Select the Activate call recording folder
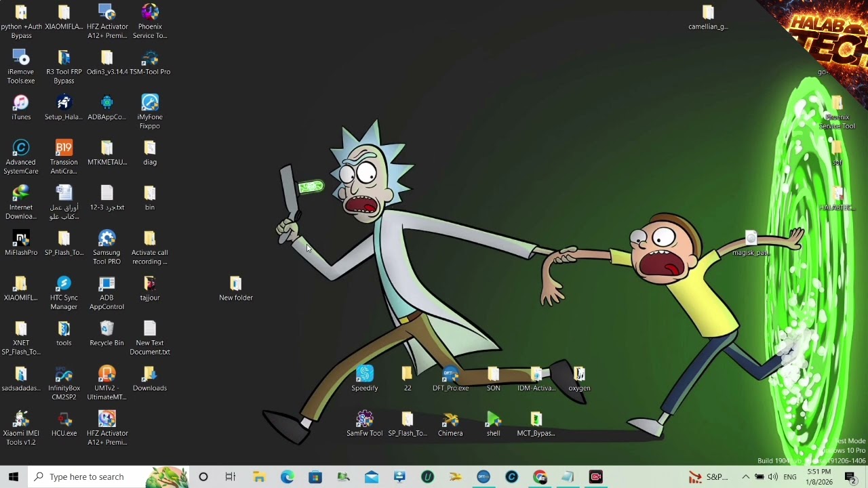The height and width of the screenshot is (488, 868). [x=150, y=247]
